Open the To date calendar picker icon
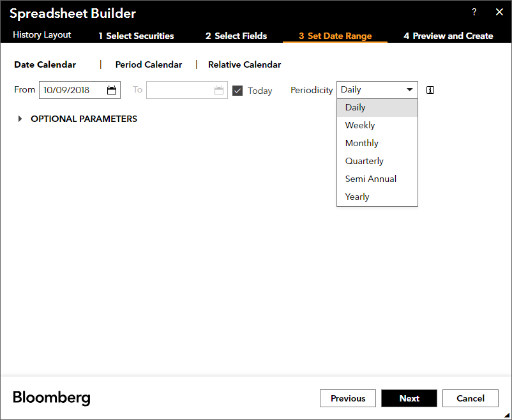The height and width of the screenshot is (420, 512). 219,90
